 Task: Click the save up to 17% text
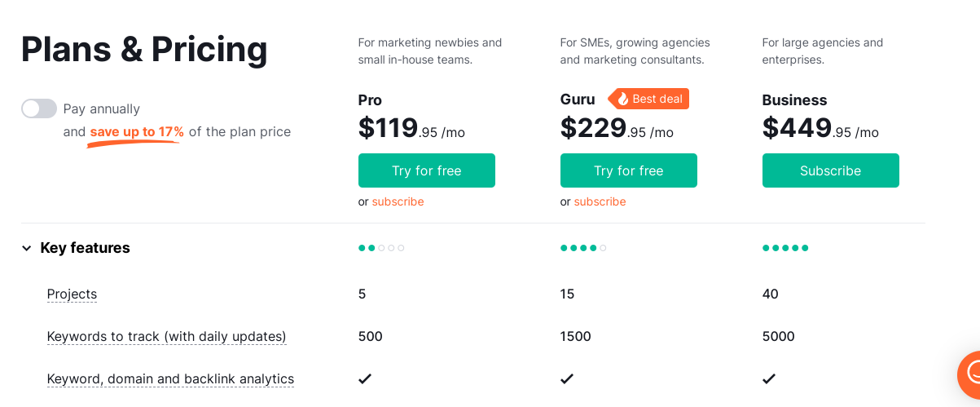click(137, 132)
